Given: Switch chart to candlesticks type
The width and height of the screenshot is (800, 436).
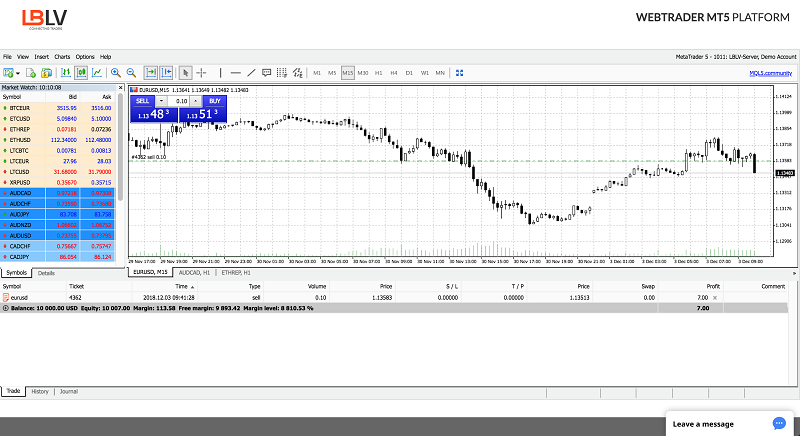Looking at the screenshot, I should pos(81,73).
